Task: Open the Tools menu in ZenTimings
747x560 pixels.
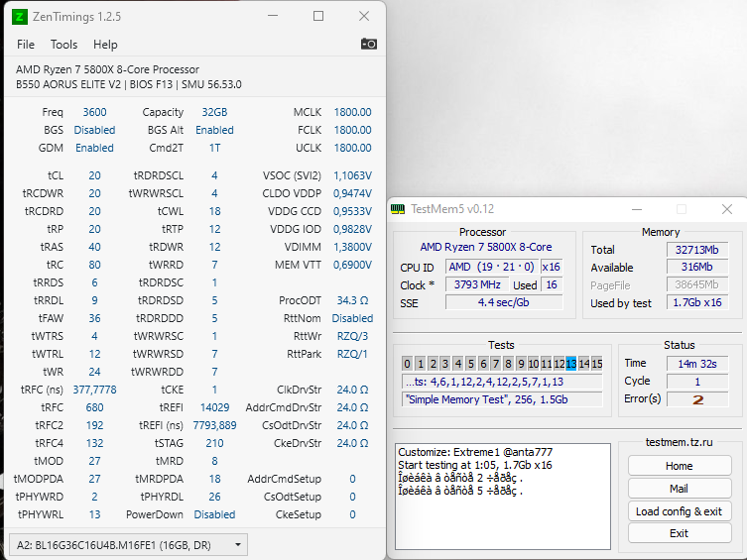Action: 63,45
